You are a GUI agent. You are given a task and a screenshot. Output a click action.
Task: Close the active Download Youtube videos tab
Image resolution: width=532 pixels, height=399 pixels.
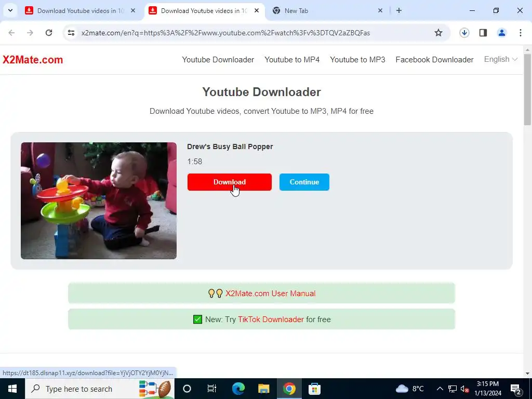click(257, 10)
